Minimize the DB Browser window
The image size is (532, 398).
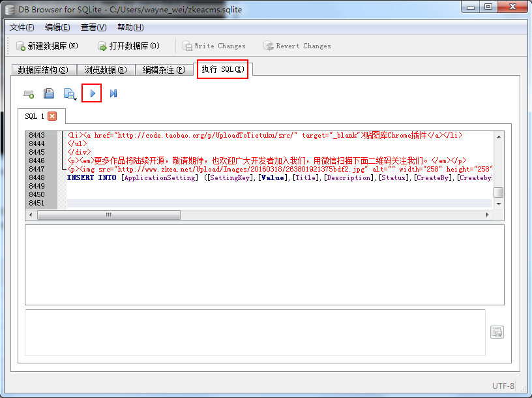471,7
